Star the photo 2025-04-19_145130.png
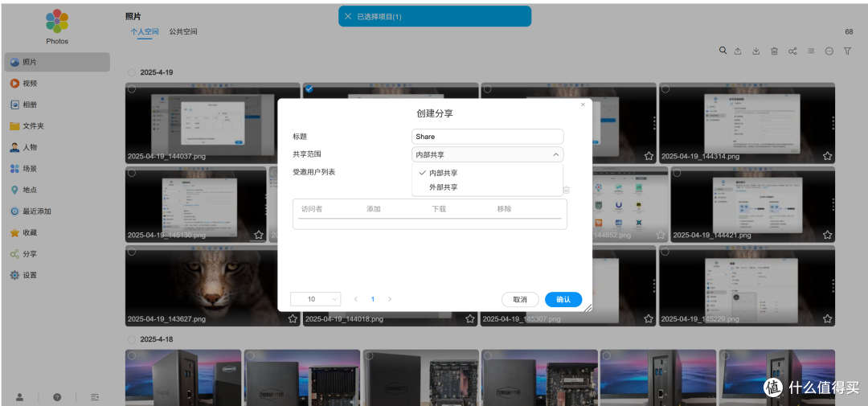The width and height of the screenshot is (868, 406). click(259, 235)
